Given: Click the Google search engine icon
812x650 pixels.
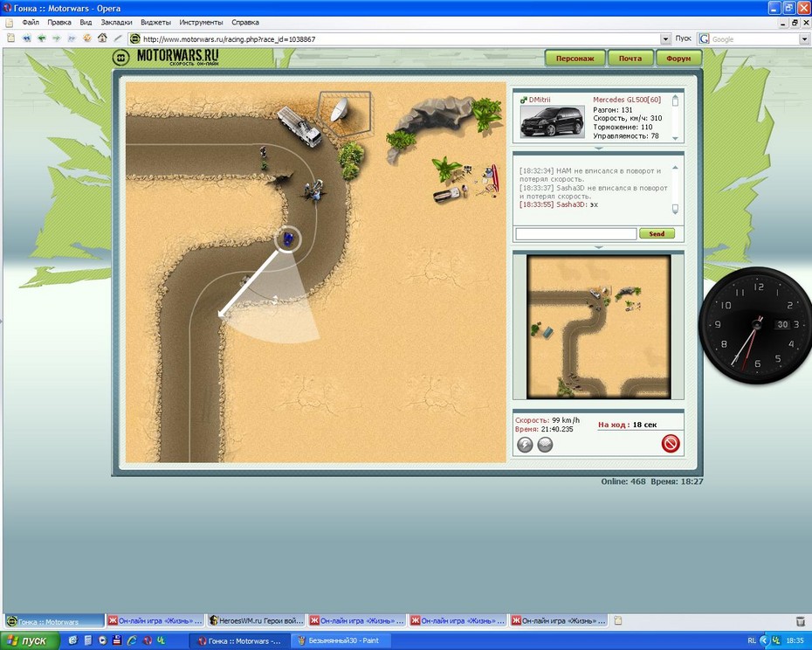Looking at the screenshot, I should tap(704, 38).
